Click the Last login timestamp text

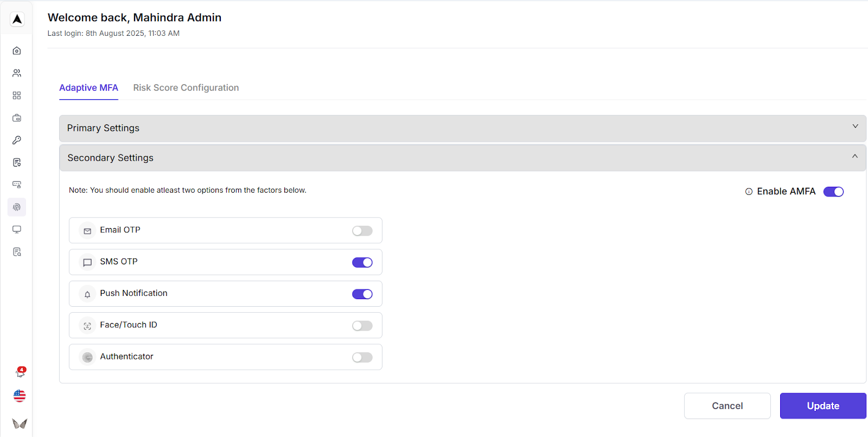113,33
